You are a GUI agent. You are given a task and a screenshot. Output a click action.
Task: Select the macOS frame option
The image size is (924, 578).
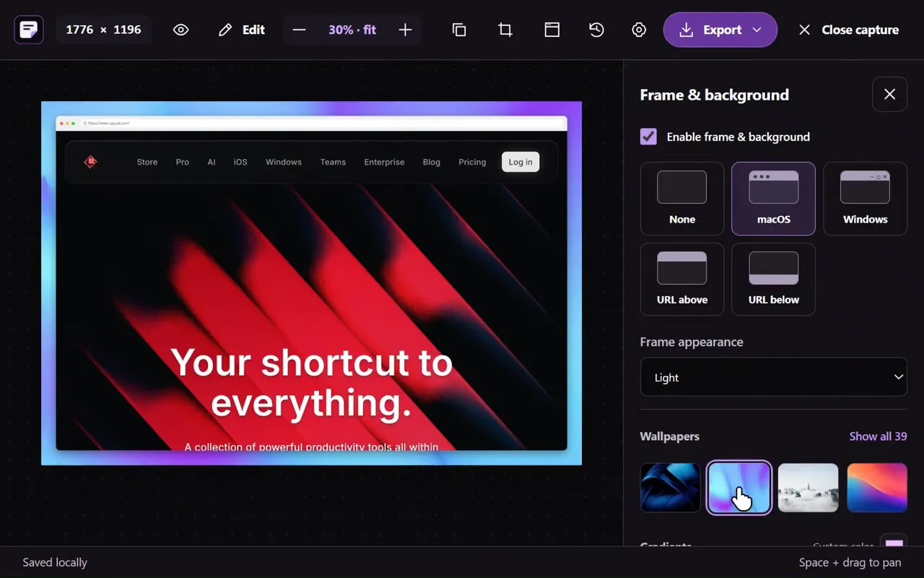coord(774,199)
